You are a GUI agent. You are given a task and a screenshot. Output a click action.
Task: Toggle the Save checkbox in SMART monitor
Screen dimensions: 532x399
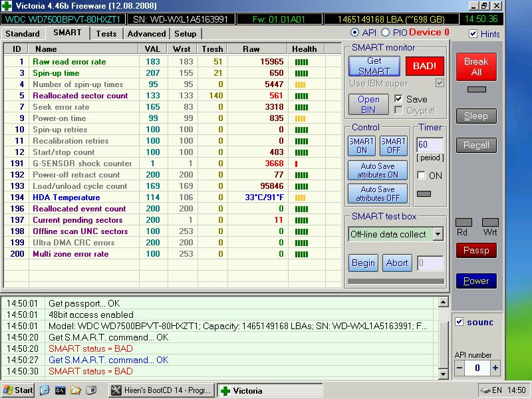coord(398,98)
